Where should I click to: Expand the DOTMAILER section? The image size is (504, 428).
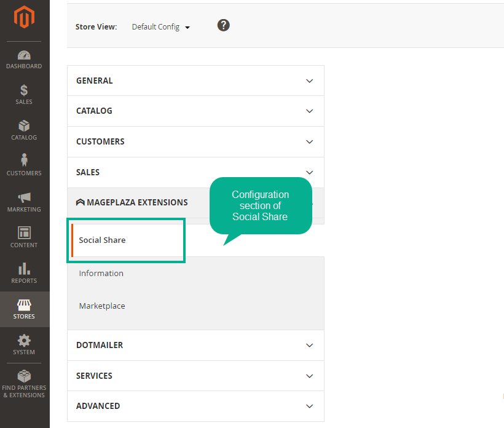click(195, 345)
